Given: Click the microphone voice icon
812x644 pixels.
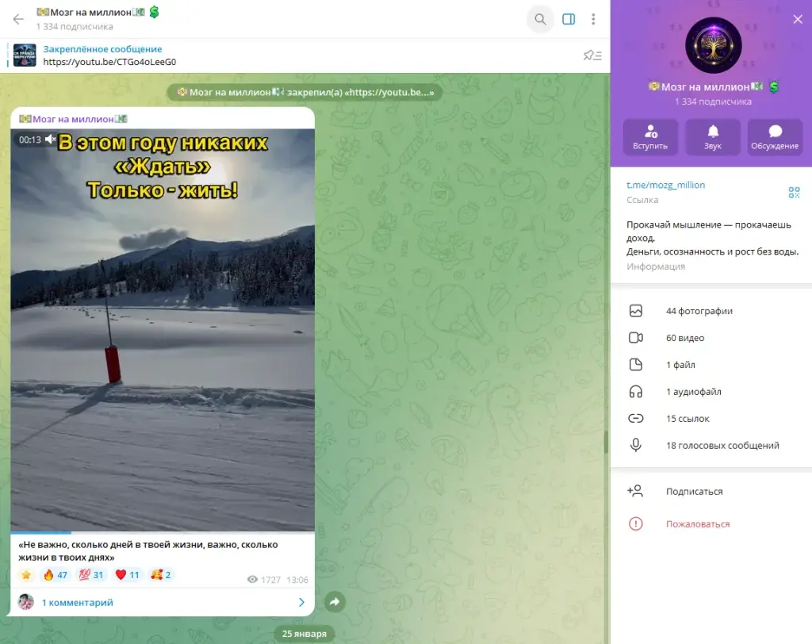Looking at the screenshot, I should click(x=635, y=445).
